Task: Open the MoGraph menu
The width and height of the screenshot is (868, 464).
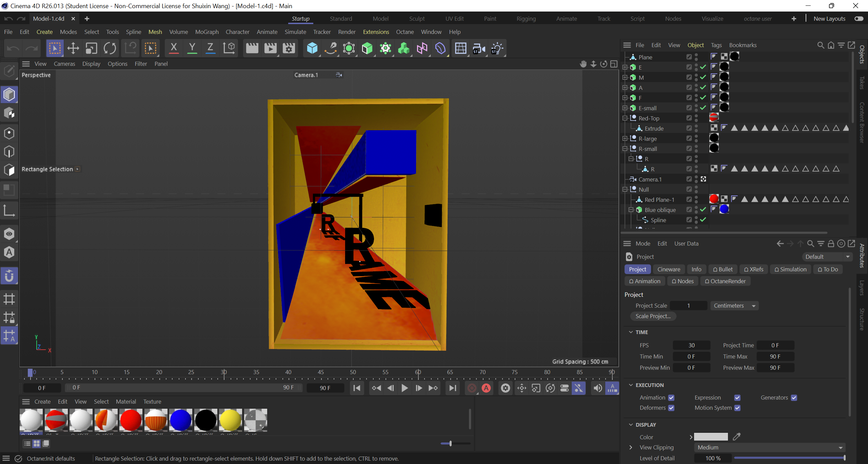Action: pyautogui.click(x=207, y=32)
